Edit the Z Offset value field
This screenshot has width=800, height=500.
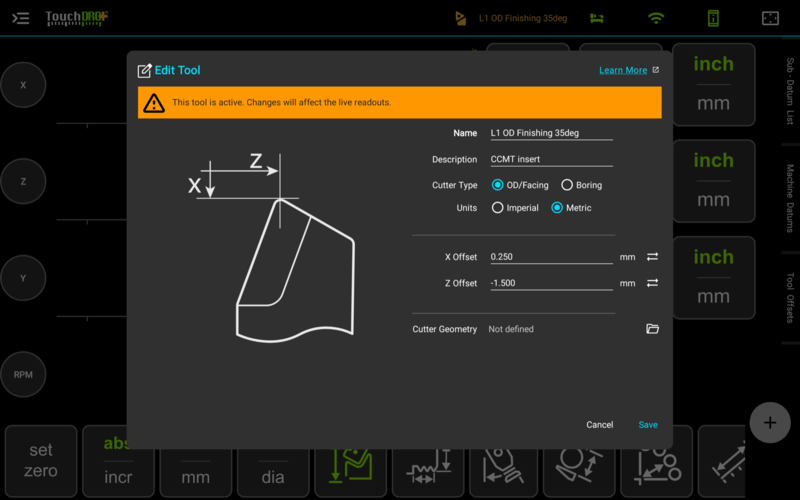[552, 283]
